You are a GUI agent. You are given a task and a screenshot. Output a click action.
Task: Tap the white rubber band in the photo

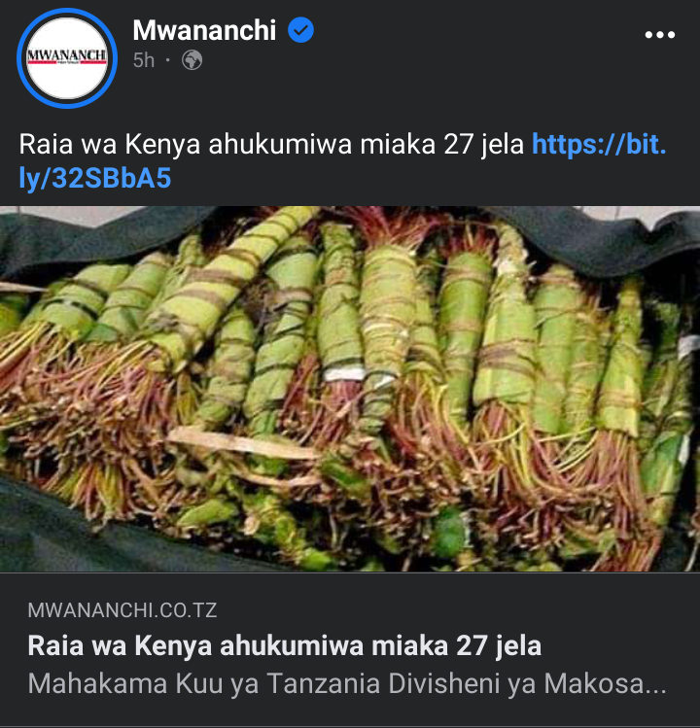tap(344, 374)
